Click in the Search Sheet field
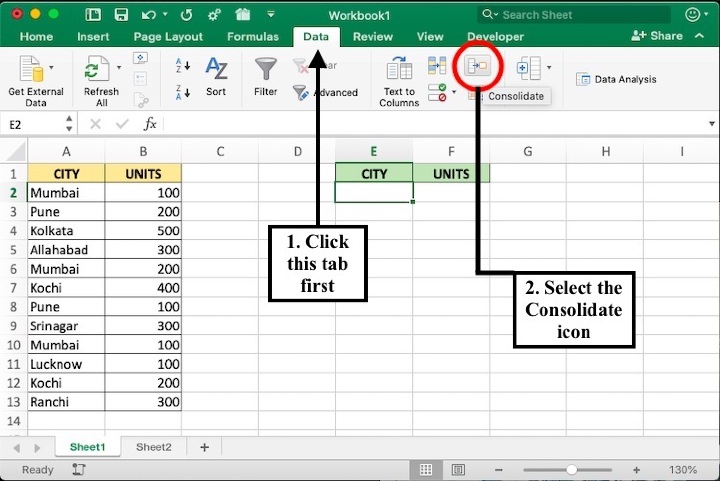Image resolution: width=720 pixels, height=481 pixels. pos(574,15)
